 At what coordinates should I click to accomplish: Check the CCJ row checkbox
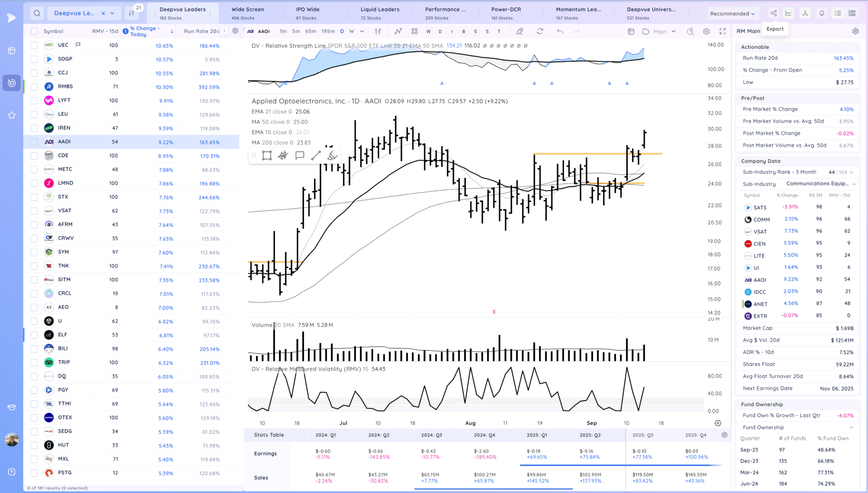(x=34, y=73)
